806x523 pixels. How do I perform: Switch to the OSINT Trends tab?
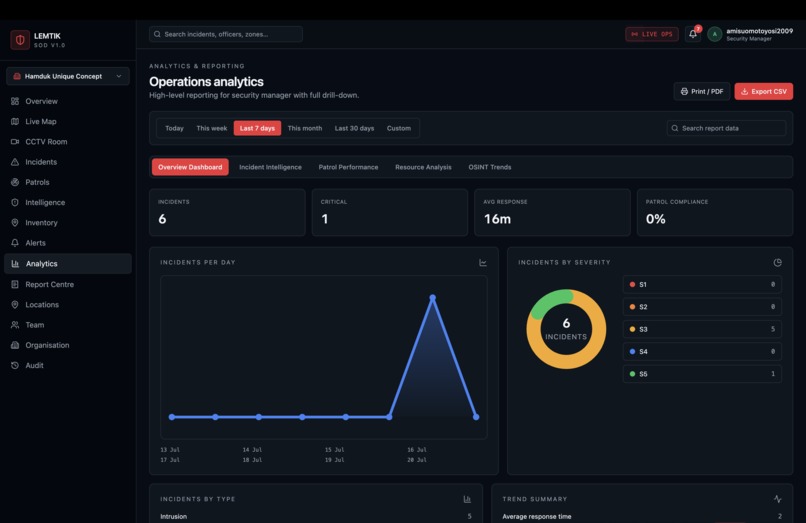pyautogui.click(x=489, y=167)
